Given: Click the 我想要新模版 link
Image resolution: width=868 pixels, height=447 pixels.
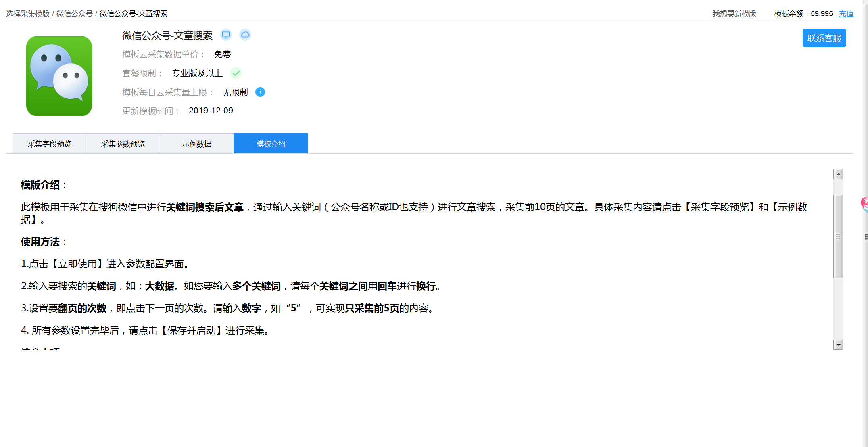Looking at the screenshot, I should [734, 14].
